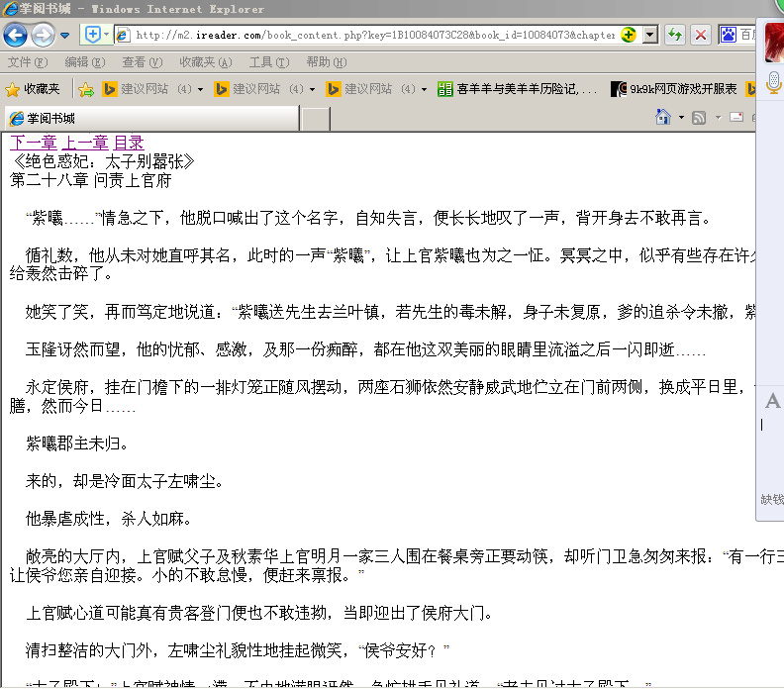
Task: Click the red avatar picture in side panel
Action: 774,42
